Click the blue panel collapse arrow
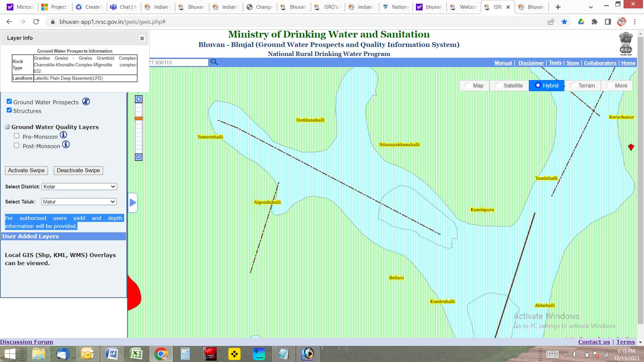Screen dimensions: 644x362 133,202
